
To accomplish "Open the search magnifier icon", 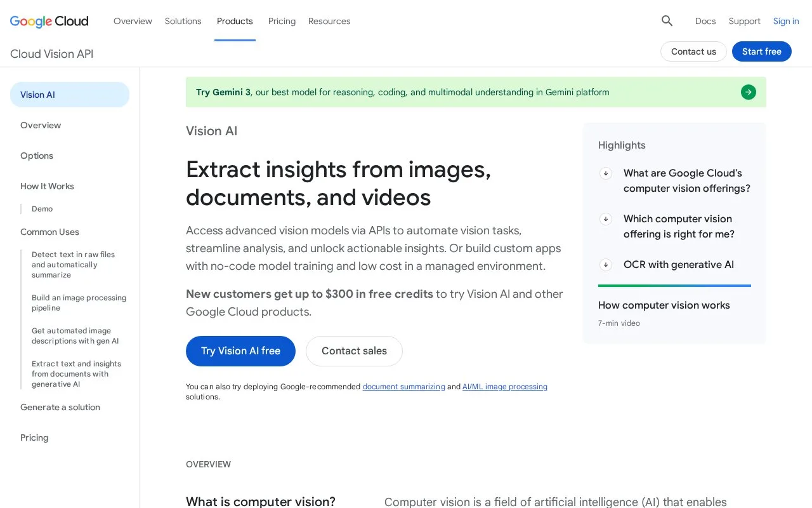I will 667,21.
